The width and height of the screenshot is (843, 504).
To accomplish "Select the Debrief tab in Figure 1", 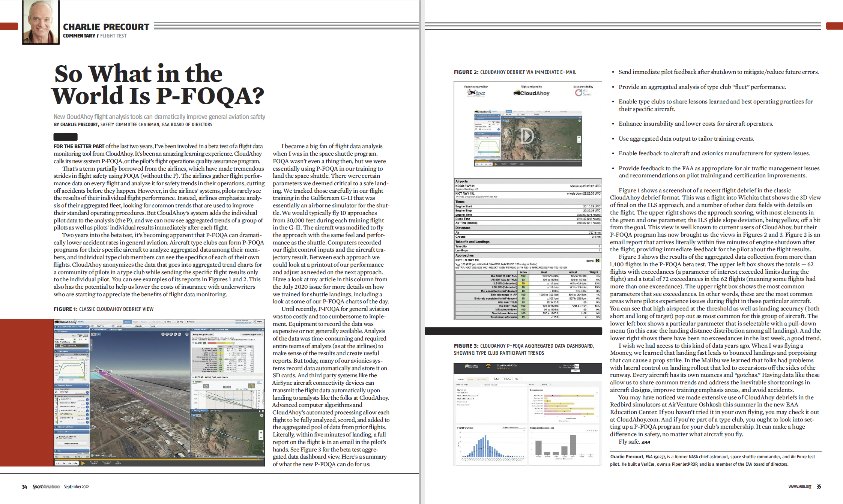I will click(128, 322).
